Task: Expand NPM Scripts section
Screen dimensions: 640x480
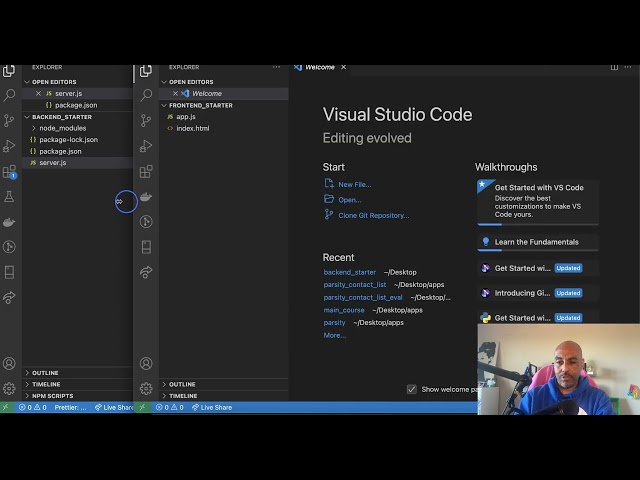Action: (x=78, y=396)
